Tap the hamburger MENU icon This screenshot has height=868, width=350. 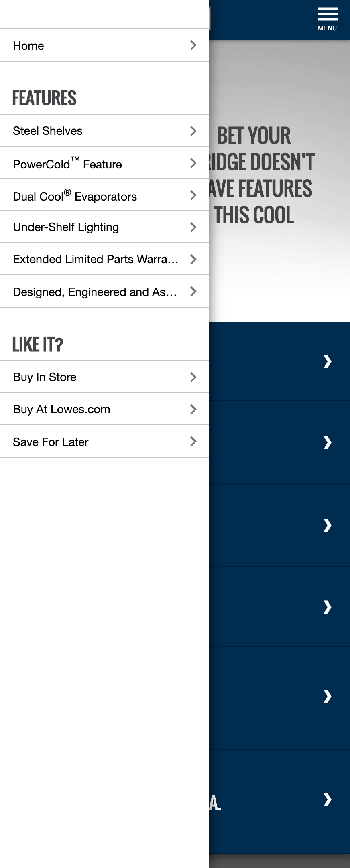(x=328, y=19)
